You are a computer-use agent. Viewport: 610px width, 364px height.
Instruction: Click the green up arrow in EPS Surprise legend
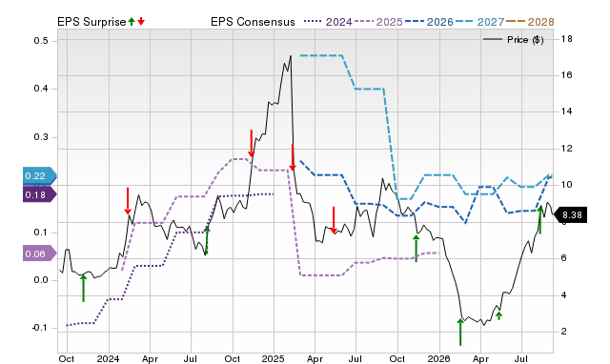[x=132, y=21]
